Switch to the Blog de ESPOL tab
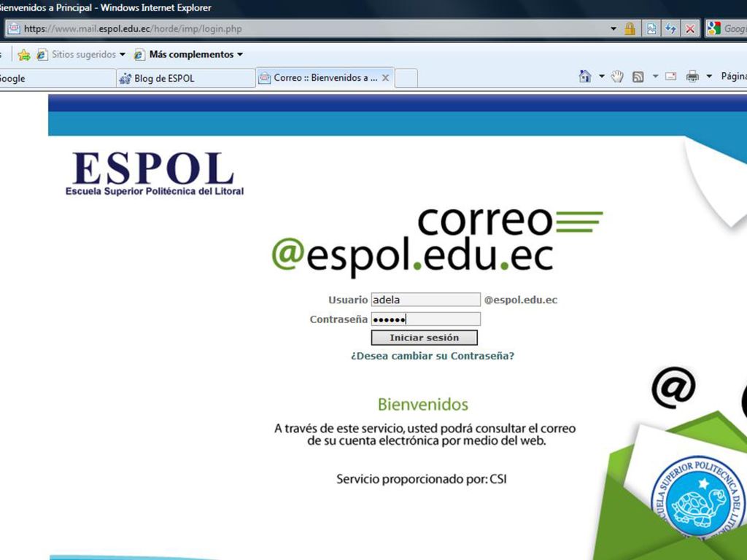Image resolution: width=747 pixels, height=560 pixels. coord(186,79)
